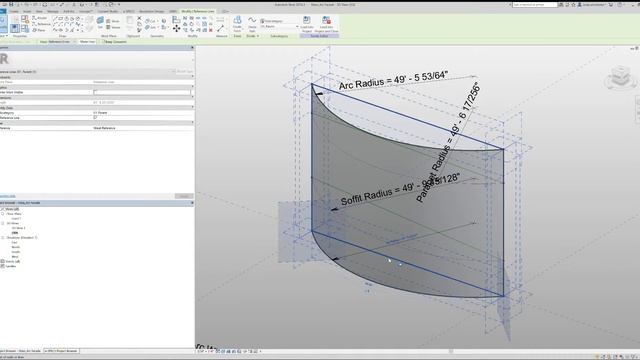Expand the Families tree node
Screen dimensions: 640x360
2,266
